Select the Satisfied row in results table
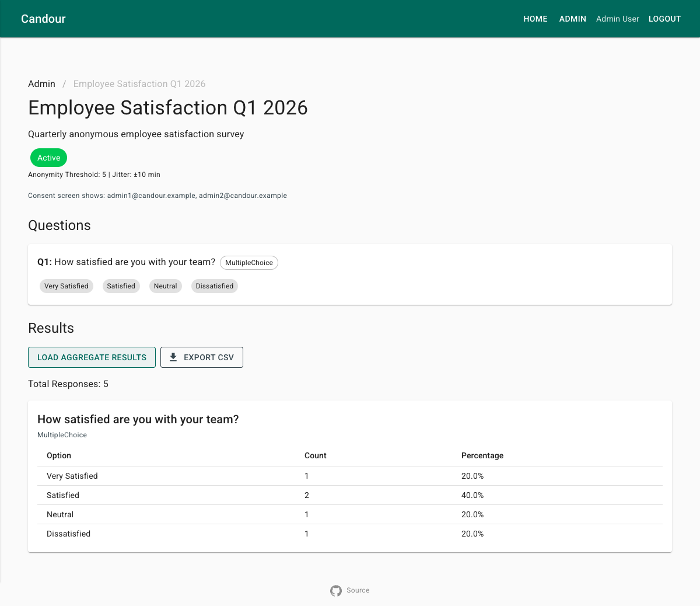 350,495
